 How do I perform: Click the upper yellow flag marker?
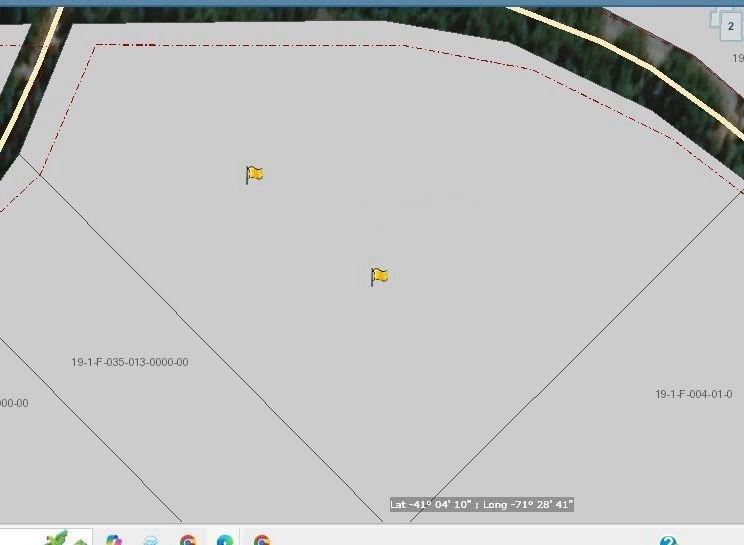[254, 174]
